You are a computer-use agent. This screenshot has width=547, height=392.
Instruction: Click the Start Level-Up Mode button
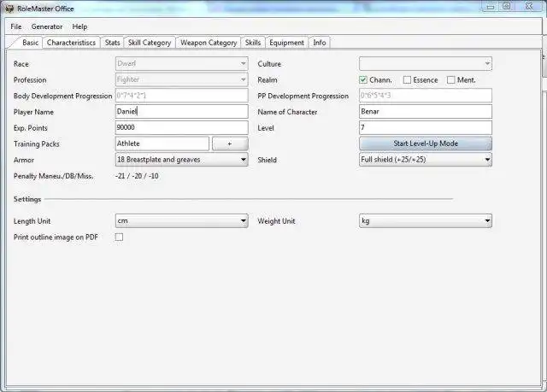426,143
